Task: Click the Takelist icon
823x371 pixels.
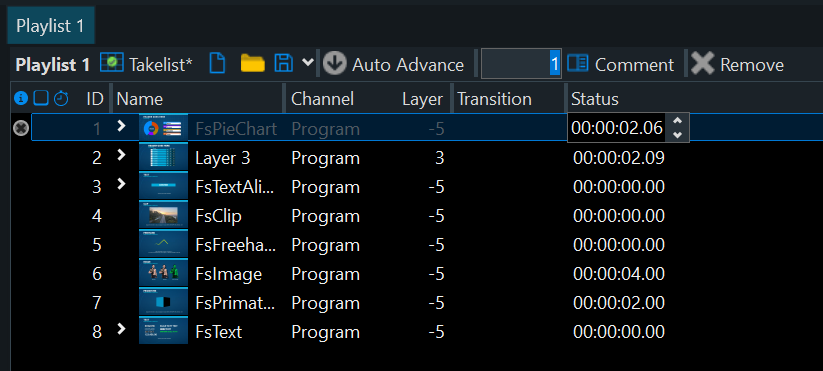Action: point(111,64)
